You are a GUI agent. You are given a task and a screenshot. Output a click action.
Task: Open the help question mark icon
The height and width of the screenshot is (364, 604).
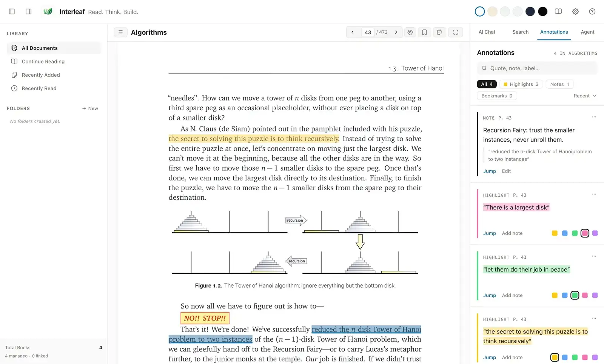pos(592,12)
